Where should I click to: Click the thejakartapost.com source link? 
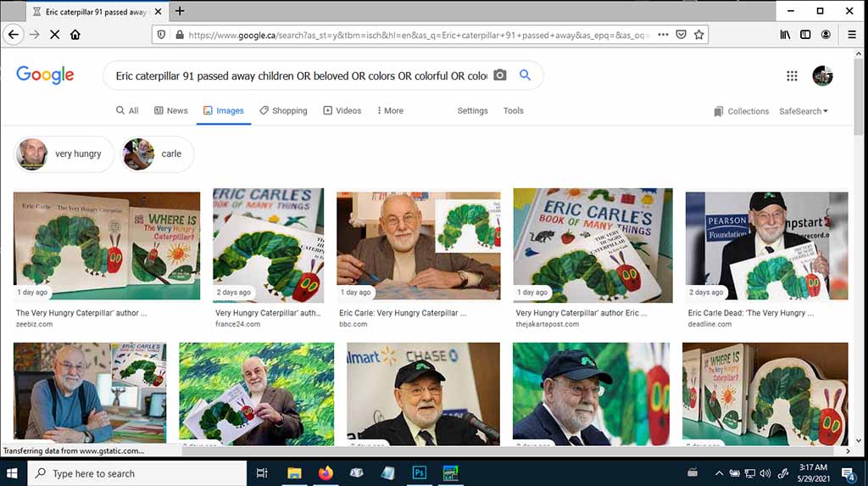[x=547, y=324]
